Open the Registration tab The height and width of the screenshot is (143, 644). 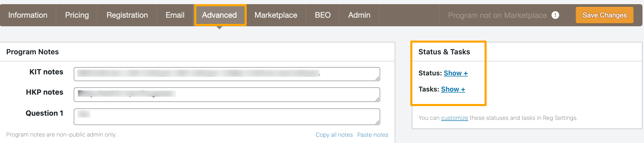click(x=127, y=15)
